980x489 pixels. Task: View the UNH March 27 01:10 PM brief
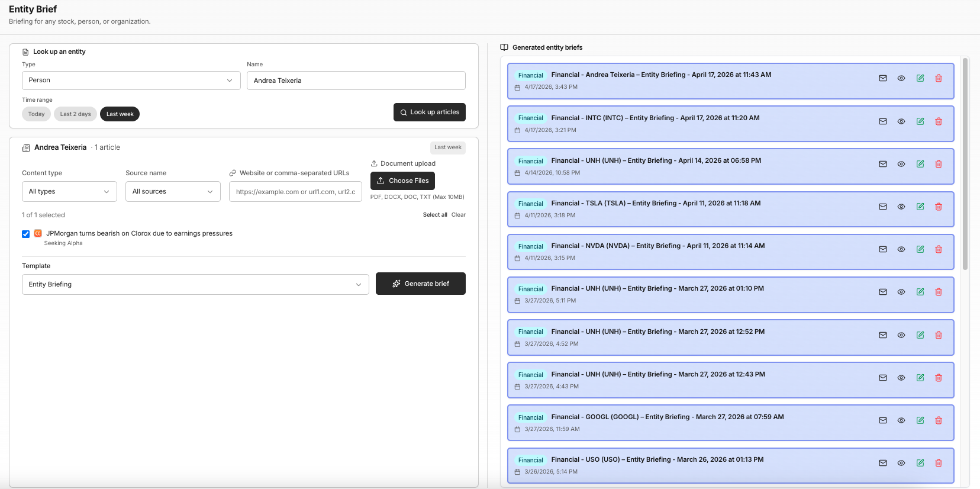[901, 292]
